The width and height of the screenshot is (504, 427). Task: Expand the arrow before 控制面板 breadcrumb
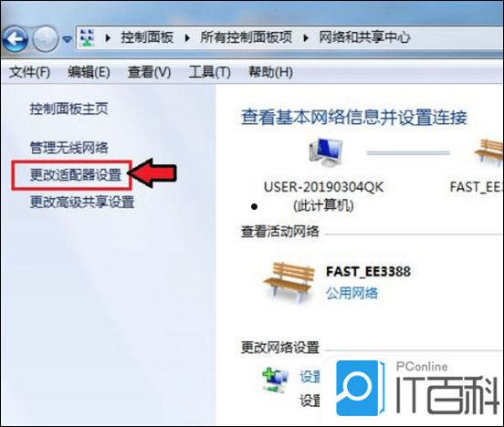pos(108,38)
